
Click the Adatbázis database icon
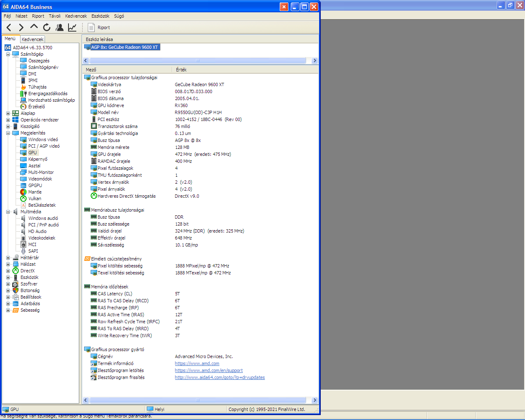point(16,304)
